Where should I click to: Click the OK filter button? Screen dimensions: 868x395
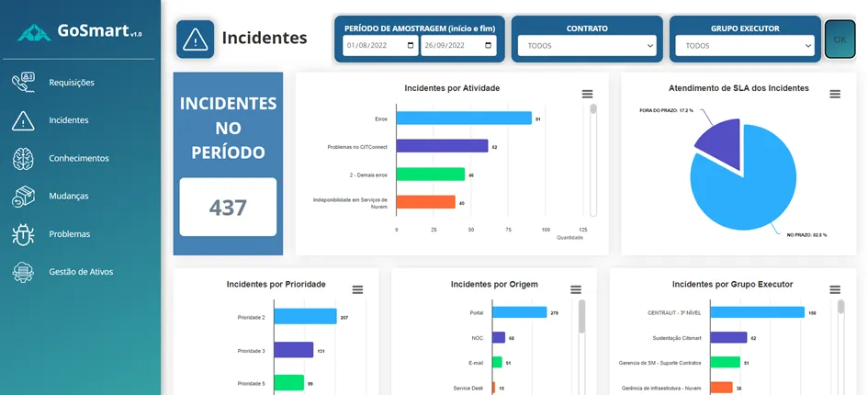(840, 39)
